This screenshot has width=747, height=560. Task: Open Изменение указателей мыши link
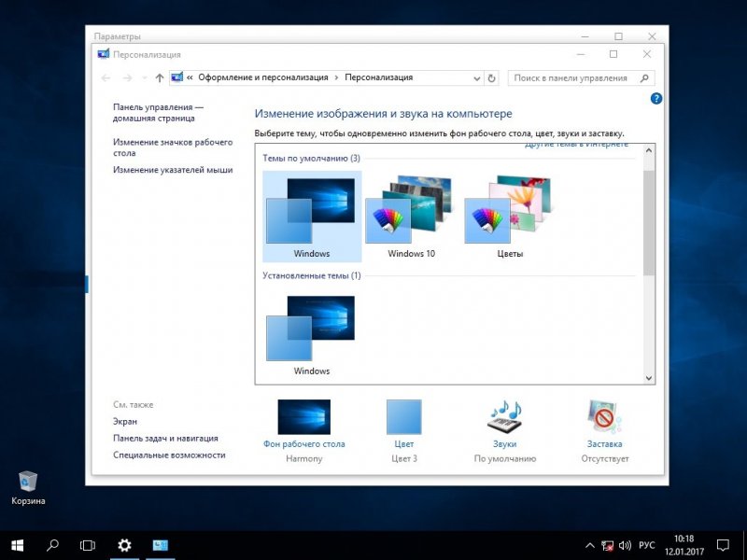(x=173, y=170)
